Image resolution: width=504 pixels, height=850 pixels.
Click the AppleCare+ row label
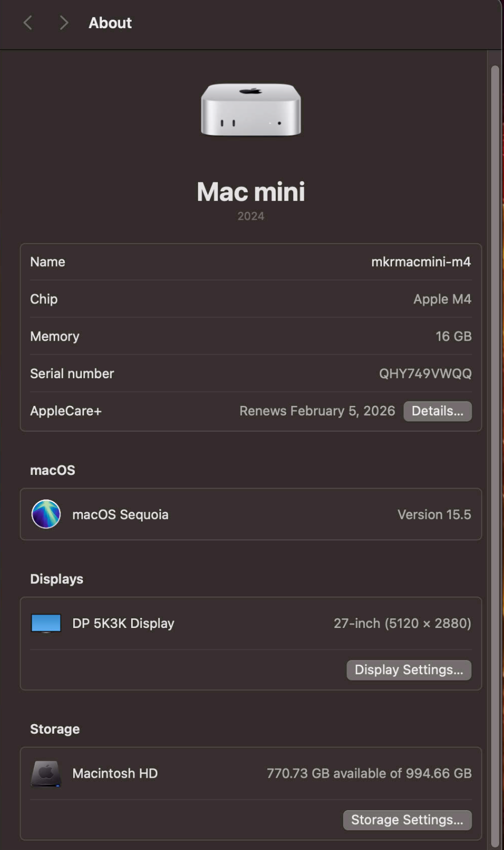coord(66,411)
